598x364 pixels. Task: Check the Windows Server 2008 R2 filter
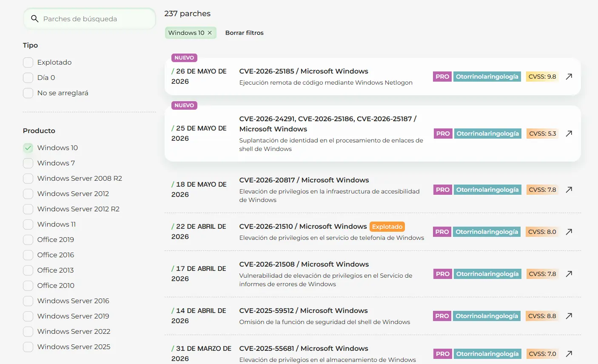click(28, 179)
